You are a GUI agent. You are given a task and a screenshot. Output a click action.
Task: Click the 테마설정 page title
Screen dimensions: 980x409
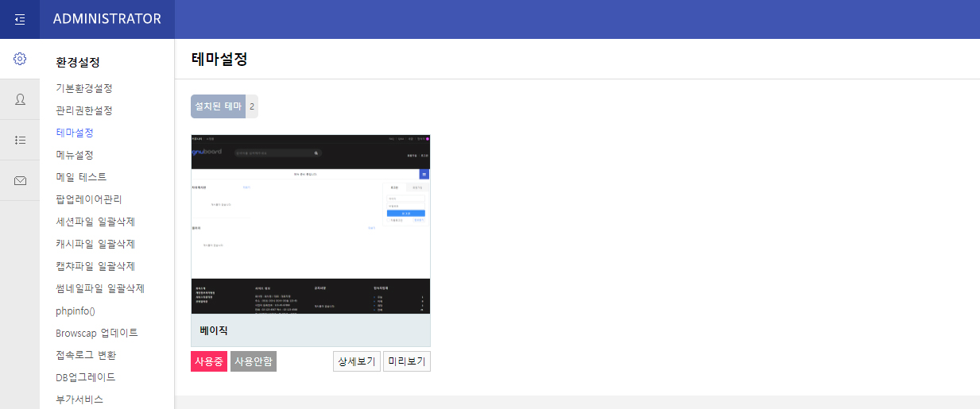(x=219, y=59)
